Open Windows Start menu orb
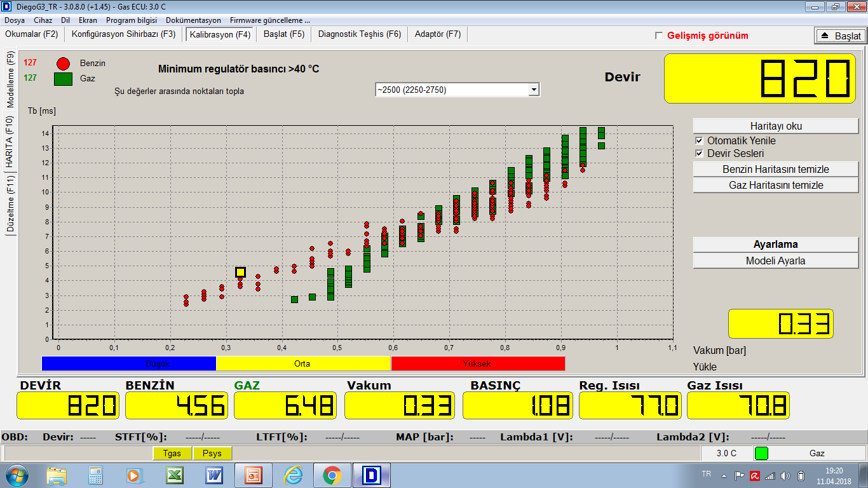The width and height of the screenshot is (868, 488). pyautogui.click(x=17, y=475)
